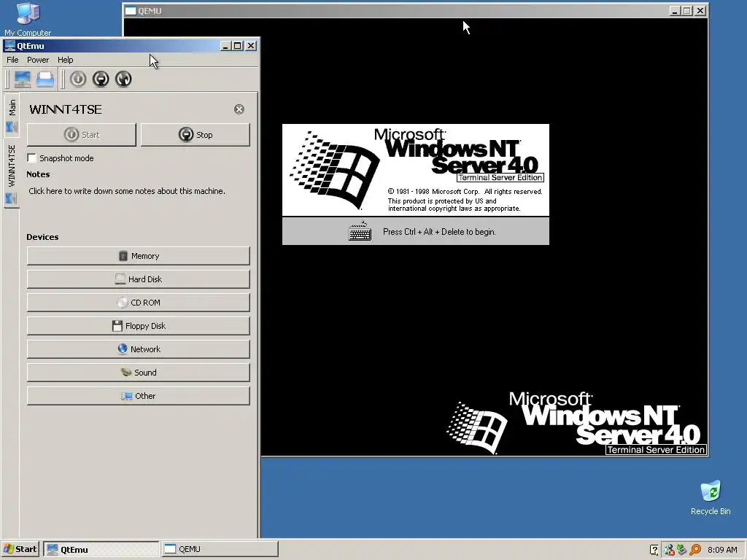Maximize the QtEmu window
747x560 pixels.
pyautogui.click(x=238, y=46)
